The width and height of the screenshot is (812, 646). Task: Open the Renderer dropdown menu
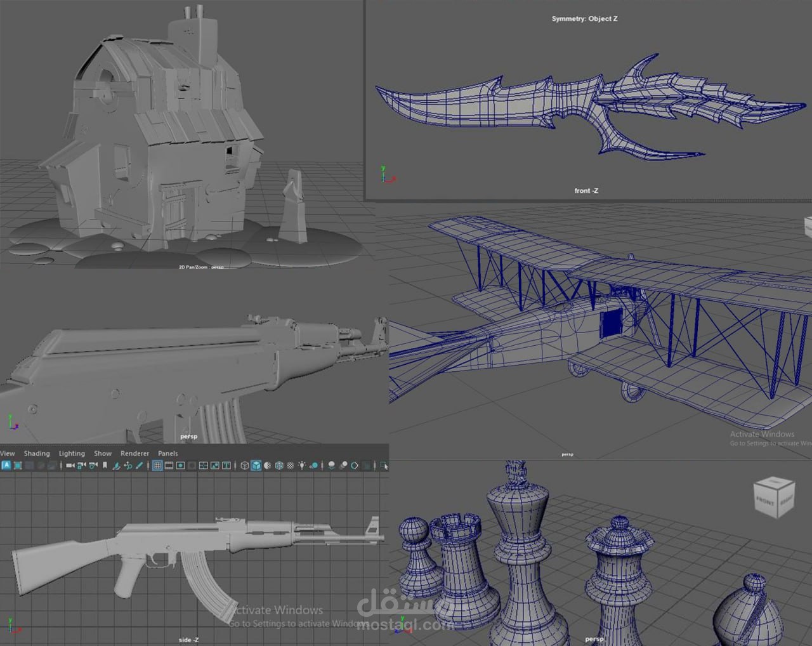pyautogui.click(x=134, y=453)
